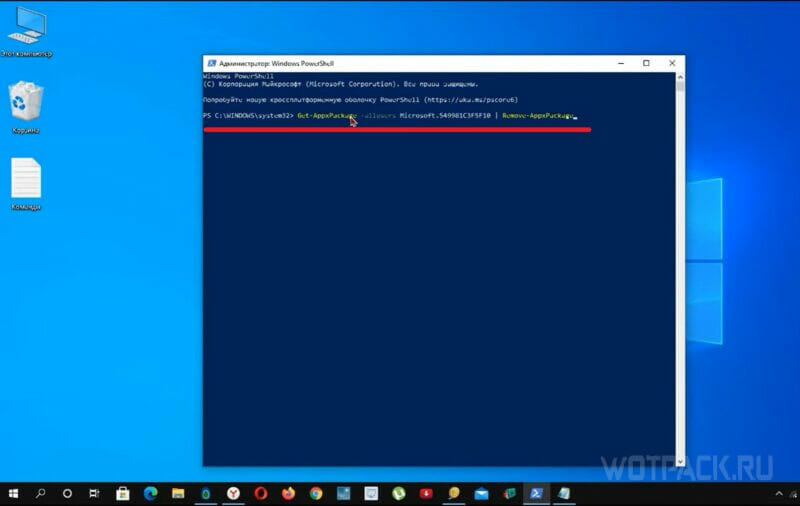Open the yellow chat bubble taskbar icon
The image size is (800, 506).
pos(454,493)
